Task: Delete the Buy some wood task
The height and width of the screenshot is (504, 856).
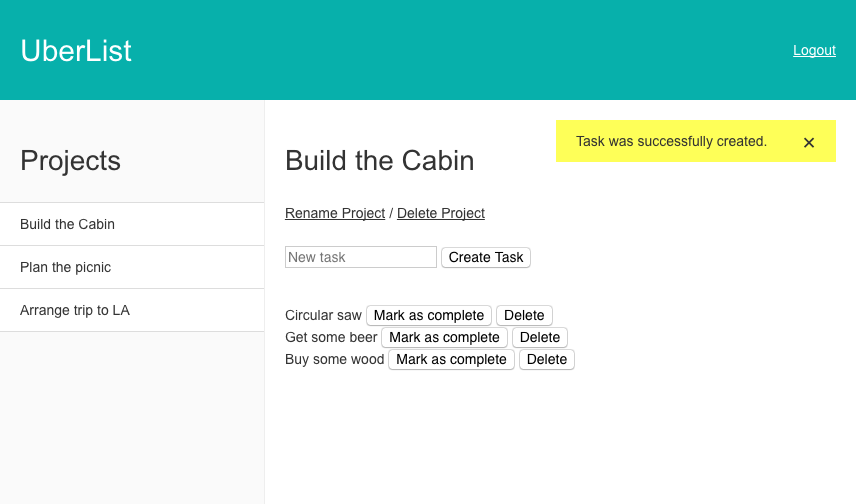Action: (x=547, y=359)
